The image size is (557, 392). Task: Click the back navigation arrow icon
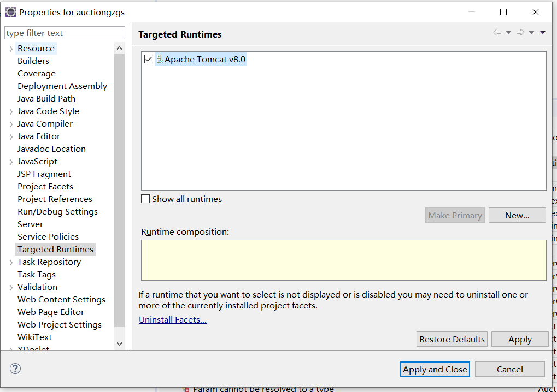click(497, 33)
